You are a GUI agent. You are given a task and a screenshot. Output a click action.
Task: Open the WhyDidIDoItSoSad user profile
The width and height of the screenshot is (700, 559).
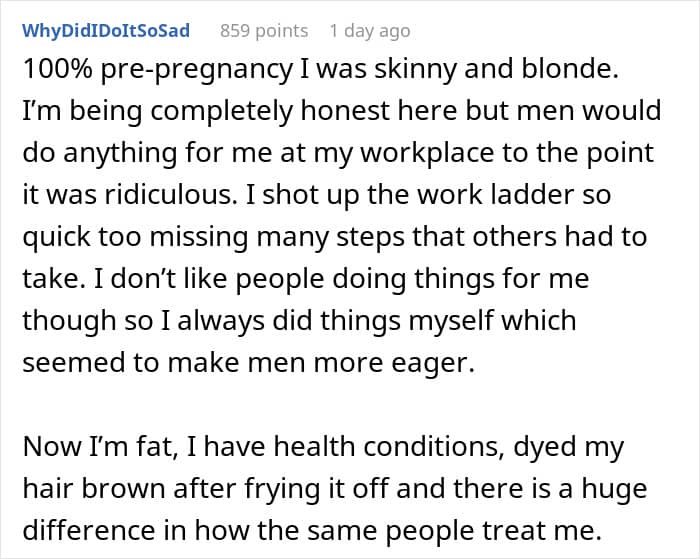(105, 31)
